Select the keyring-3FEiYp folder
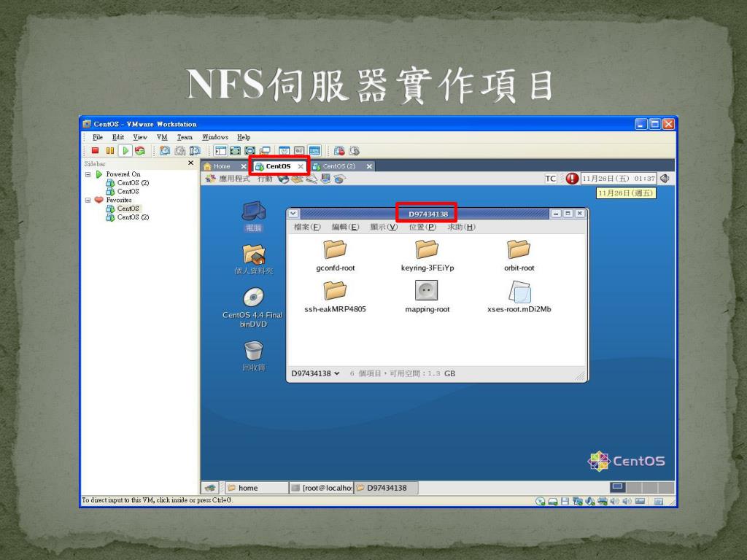The width and height of the screenshot is (747, 560). (x=427, y=256)
